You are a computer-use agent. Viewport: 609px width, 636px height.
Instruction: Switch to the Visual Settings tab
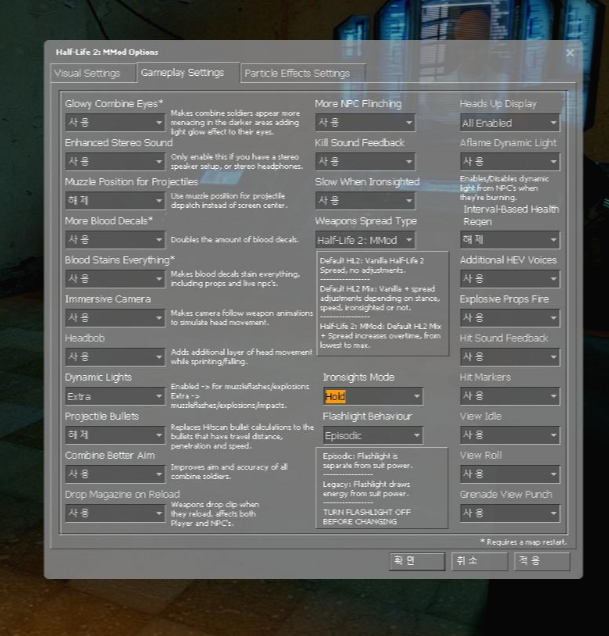[x=93, y=73]
